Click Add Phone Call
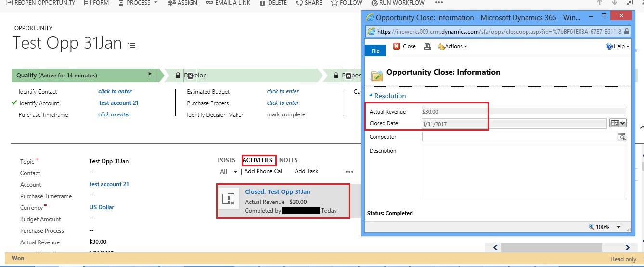The image size is (644, 267). pos(264,171)
